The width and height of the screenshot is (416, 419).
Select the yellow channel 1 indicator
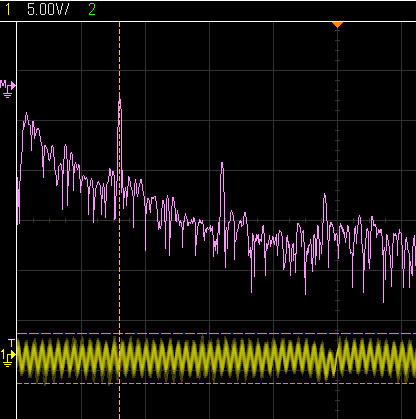tap(8, 10)
